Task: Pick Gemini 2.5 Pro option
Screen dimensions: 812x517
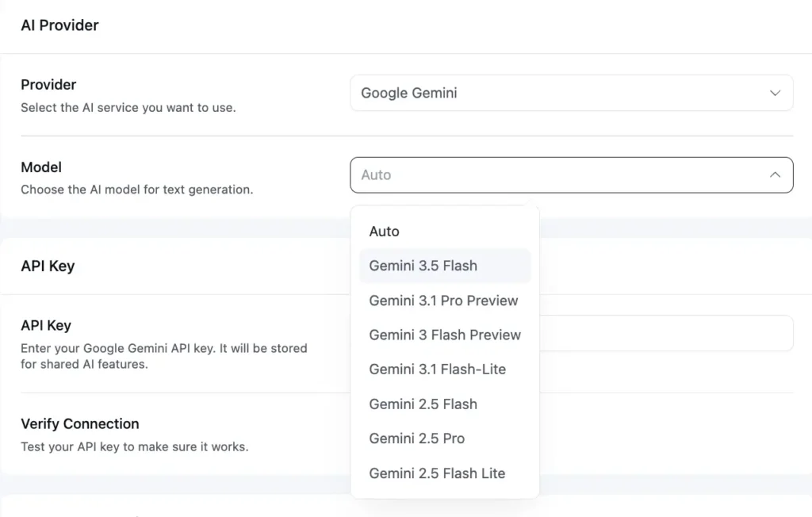Action: pos(445,438)
